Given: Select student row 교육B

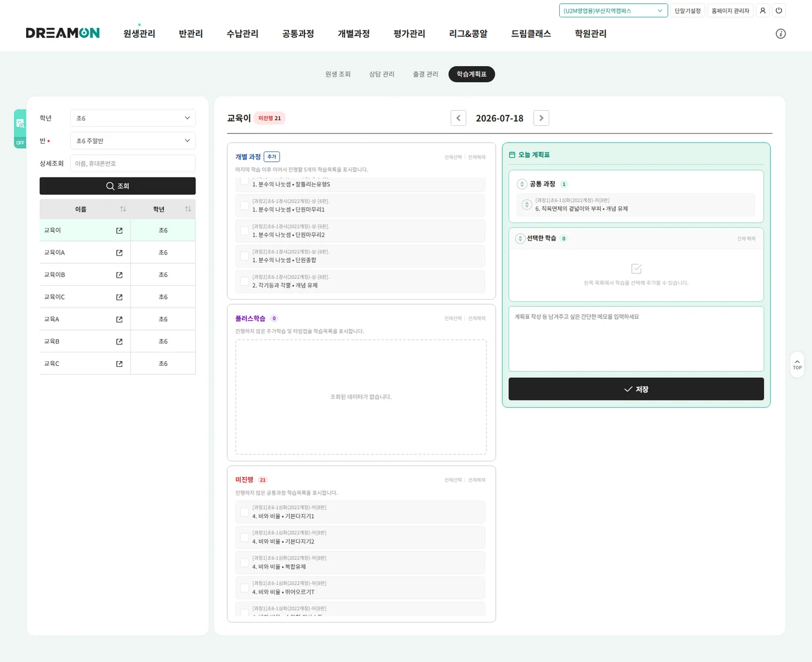Looking at the screenshot, I should click(117, 341).
